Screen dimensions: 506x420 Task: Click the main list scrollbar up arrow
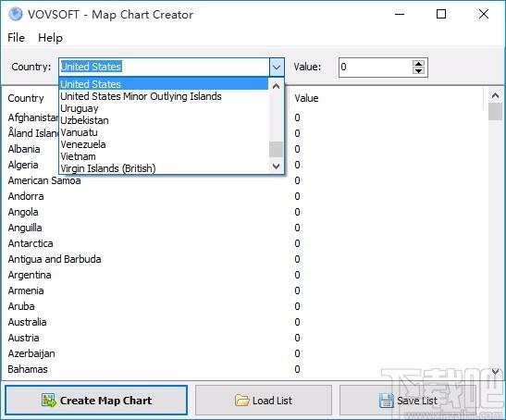(495, 95)
